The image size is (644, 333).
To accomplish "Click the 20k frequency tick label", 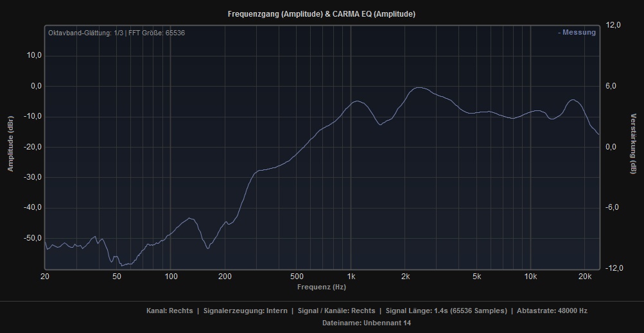I will 585,277.
